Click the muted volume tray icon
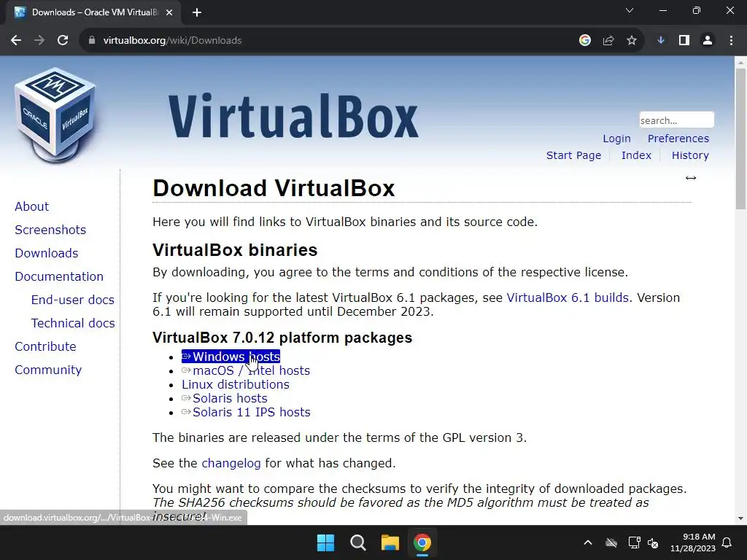 point(653,542)
